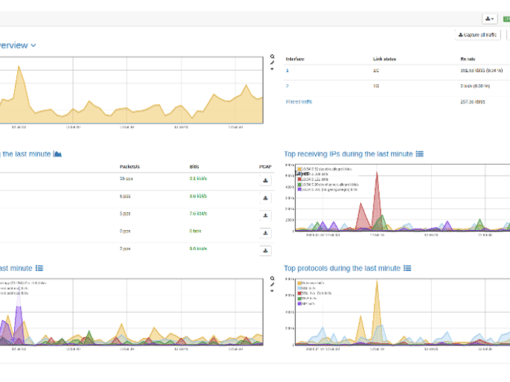Click the red legend swatch in receiving IPs chart
Viewport: 510px width, 382px height.
(300, 179)
